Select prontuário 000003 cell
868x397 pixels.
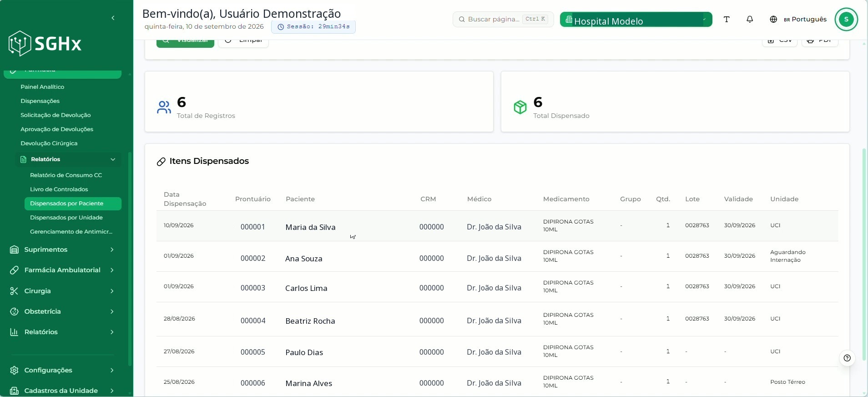(x=253, y=288)
